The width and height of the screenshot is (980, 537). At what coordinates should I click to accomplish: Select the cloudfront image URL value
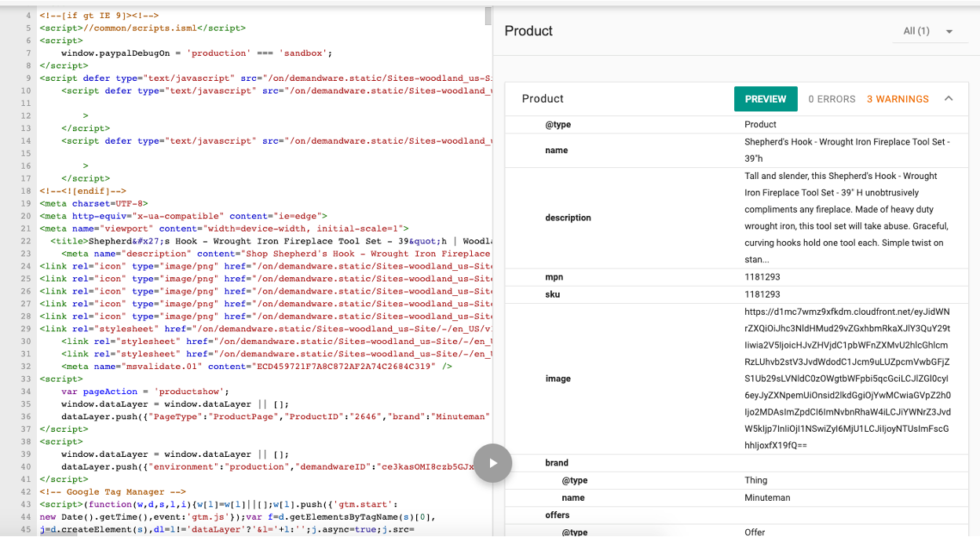[x=848, y=378]
